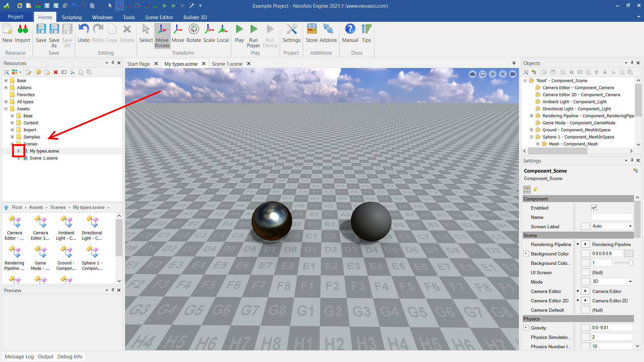
Task: Toggle the UI Screen property checkbox
Action: coord(585,273)
